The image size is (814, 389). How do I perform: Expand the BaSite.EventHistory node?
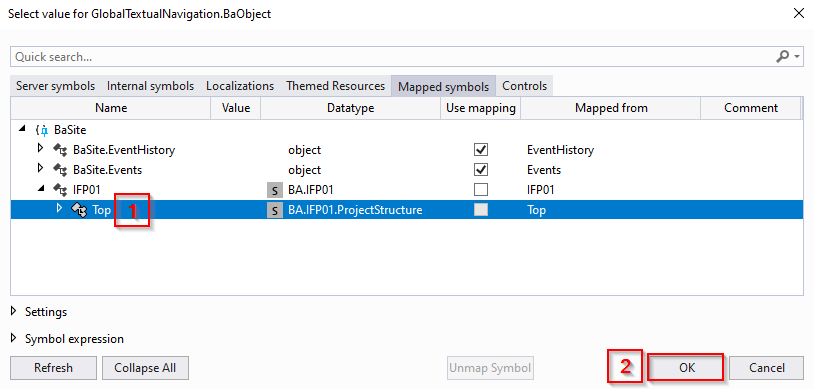point(41,150)
